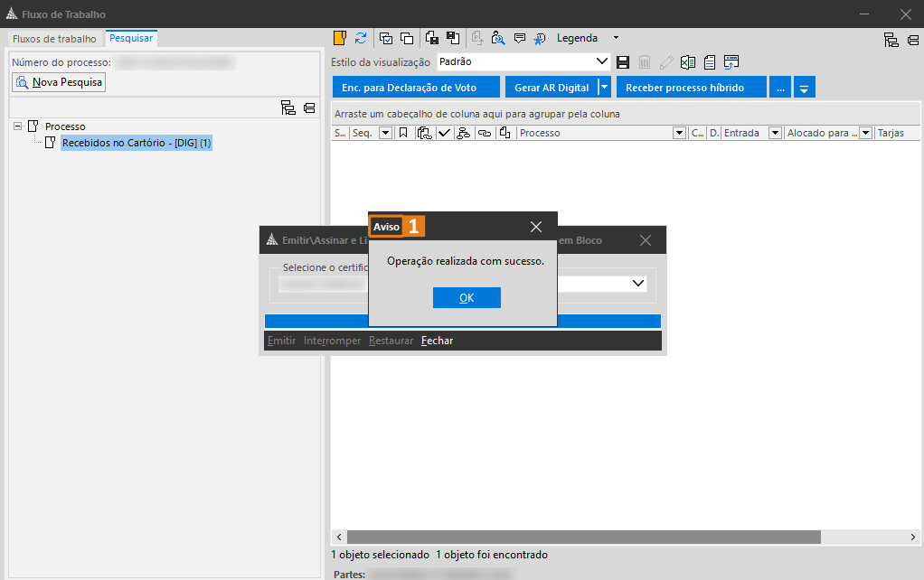924x580 pixels.
Task: Select the Recebidos no Cartório - [DIG] (1) node
Action: [x=137, y=143]
